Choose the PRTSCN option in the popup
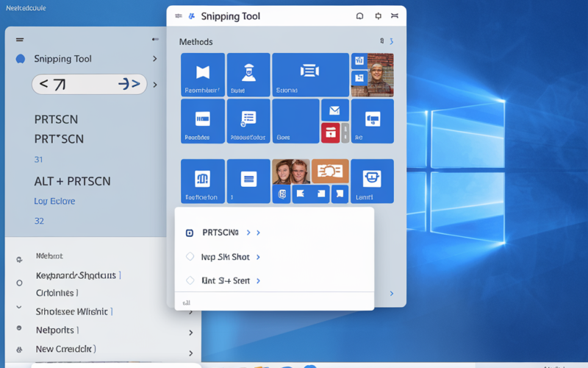The image size is (588, 368). pyautogui.click(x=220, y=233)
